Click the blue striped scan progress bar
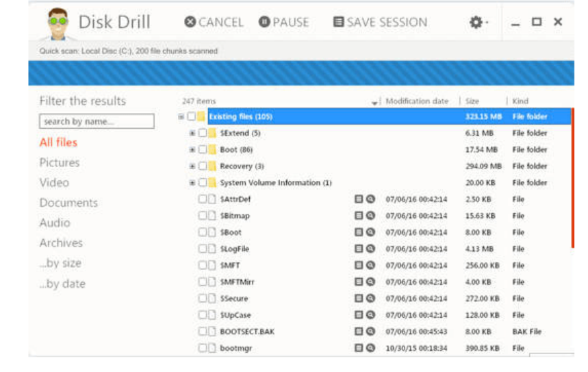Screen dimensions: 588x372 pos(301,73)
